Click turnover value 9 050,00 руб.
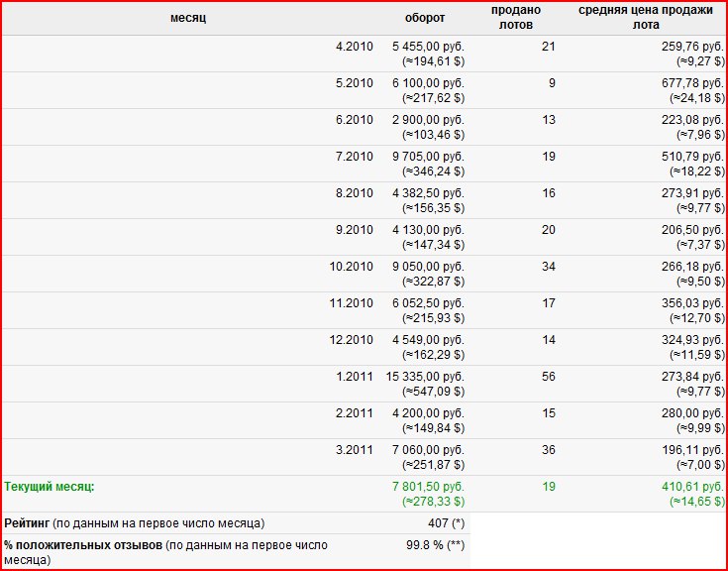 click(428, 267)
